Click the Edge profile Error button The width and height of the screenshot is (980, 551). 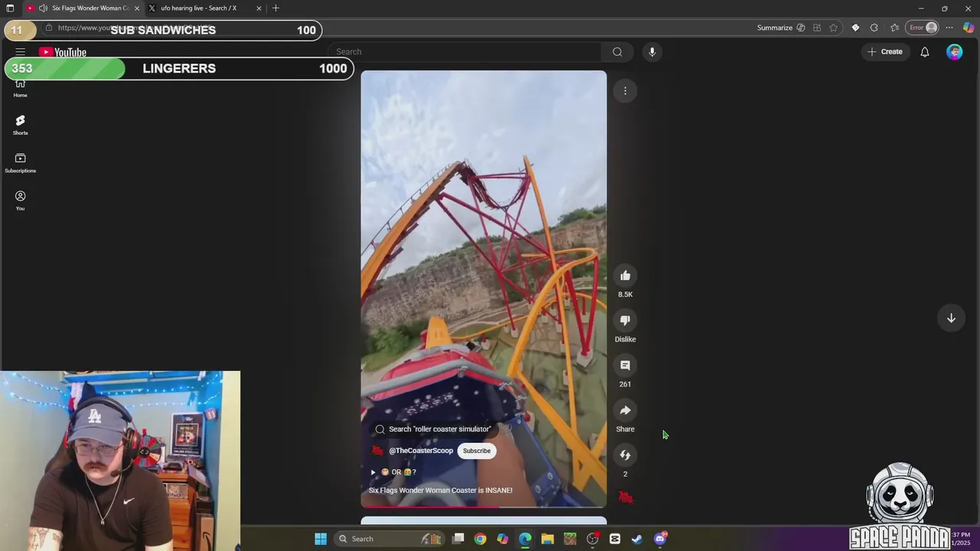923,28
